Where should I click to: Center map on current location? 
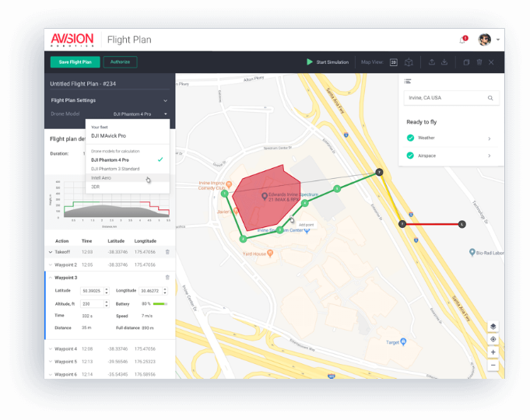pyautogui.click(x=493, y=339)
